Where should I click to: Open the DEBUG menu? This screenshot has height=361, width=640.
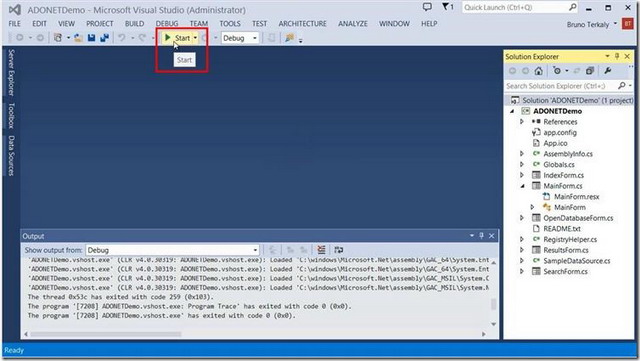tap(167, 24)
